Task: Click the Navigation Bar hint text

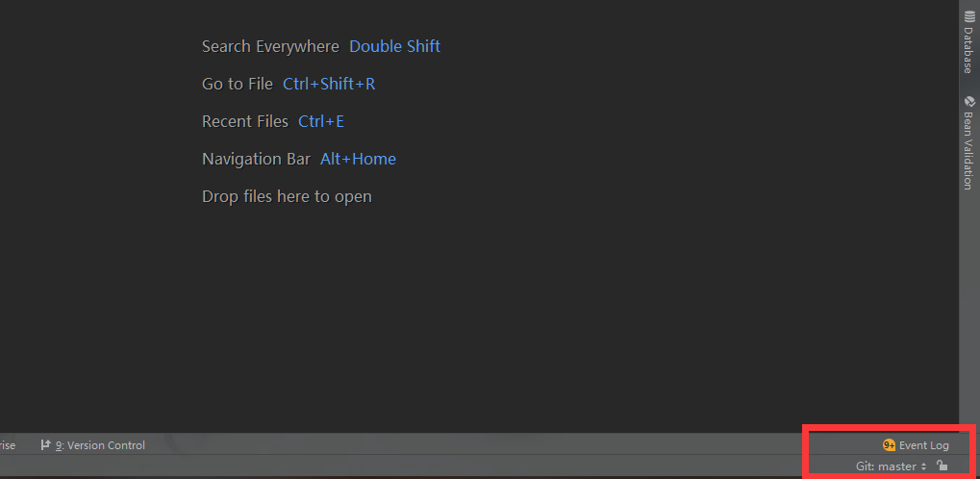Action: 256,159
